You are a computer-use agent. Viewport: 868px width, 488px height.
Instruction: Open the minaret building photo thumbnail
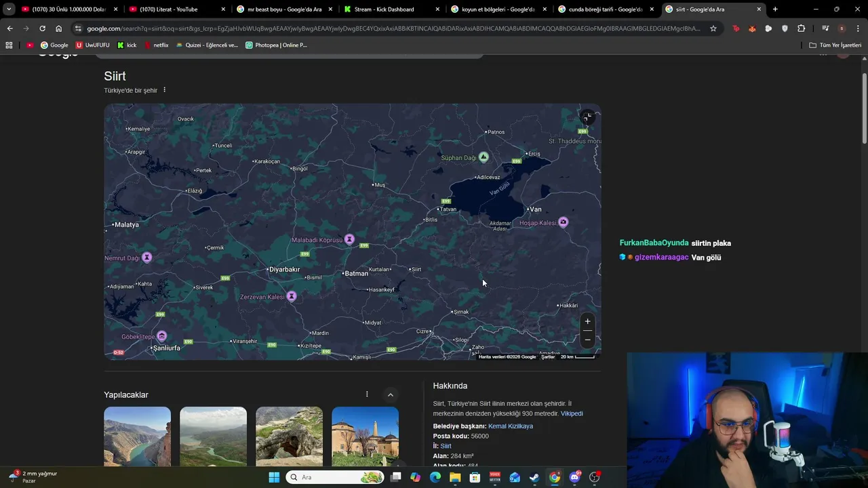365,436
